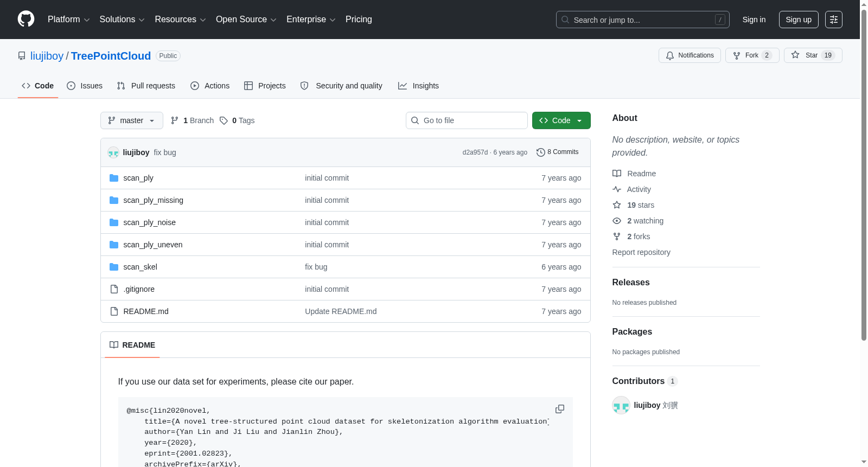Expand the Open Source menu
Viewport: 868px width, 467px height.
[246, 20]
